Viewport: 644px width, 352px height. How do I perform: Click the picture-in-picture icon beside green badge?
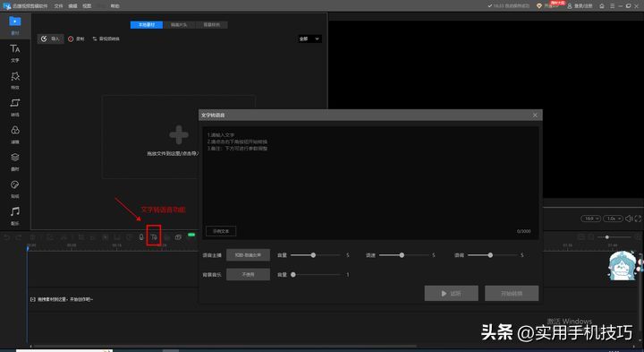pos(178,237)
